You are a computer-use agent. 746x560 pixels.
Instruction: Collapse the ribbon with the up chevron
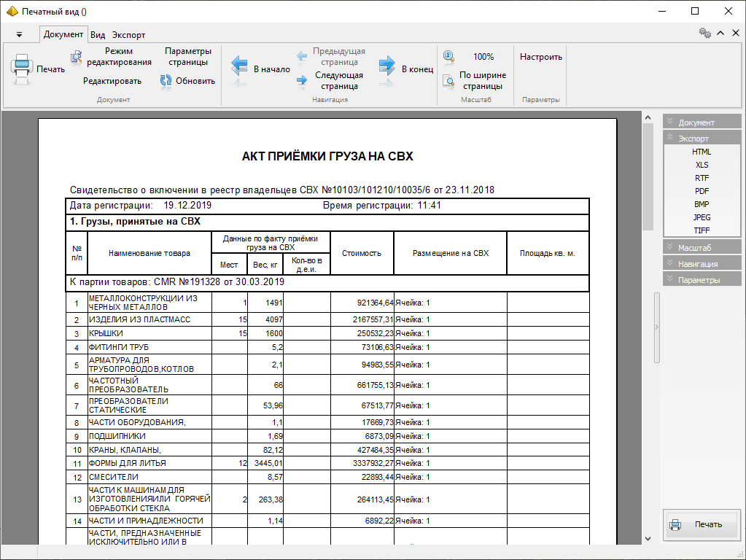[720, 33]
